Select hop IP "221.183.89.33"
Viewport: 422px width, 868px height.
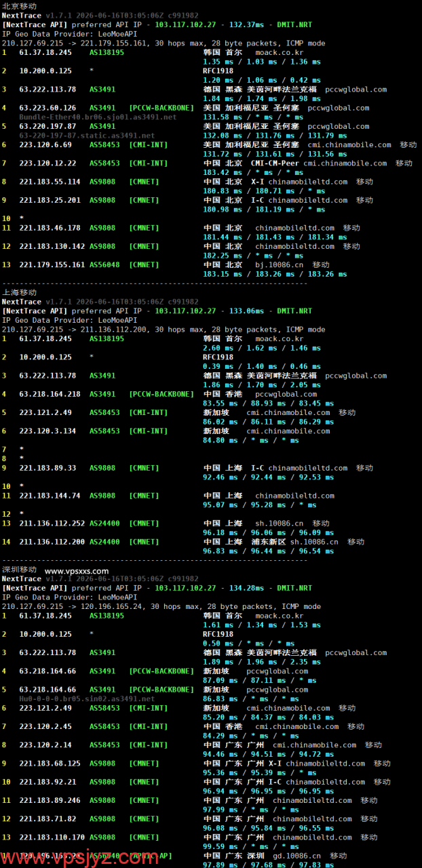point(47,468)
